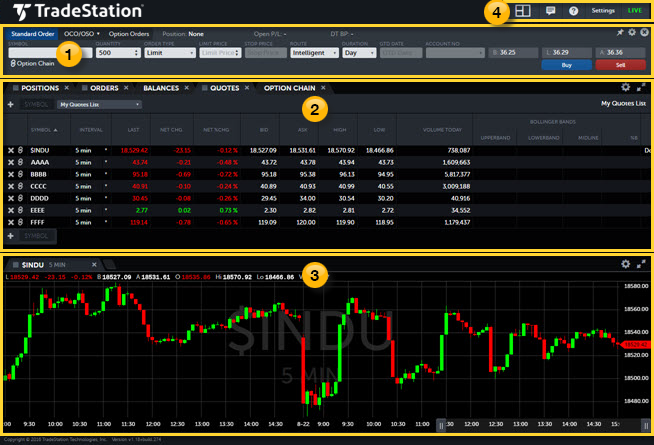Image resolution: width=654 pixels, height=445 pixels.
Task: Expand the My Quotes List dropdown
Action: click(x=99, y=104)
